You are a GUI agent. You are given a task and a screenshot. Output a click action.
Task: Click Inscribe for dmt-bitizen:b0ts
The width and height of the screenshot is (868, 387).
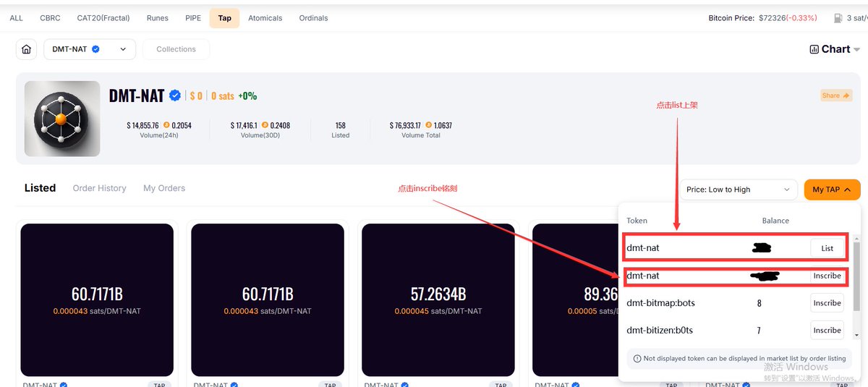(x=827, y=331)
